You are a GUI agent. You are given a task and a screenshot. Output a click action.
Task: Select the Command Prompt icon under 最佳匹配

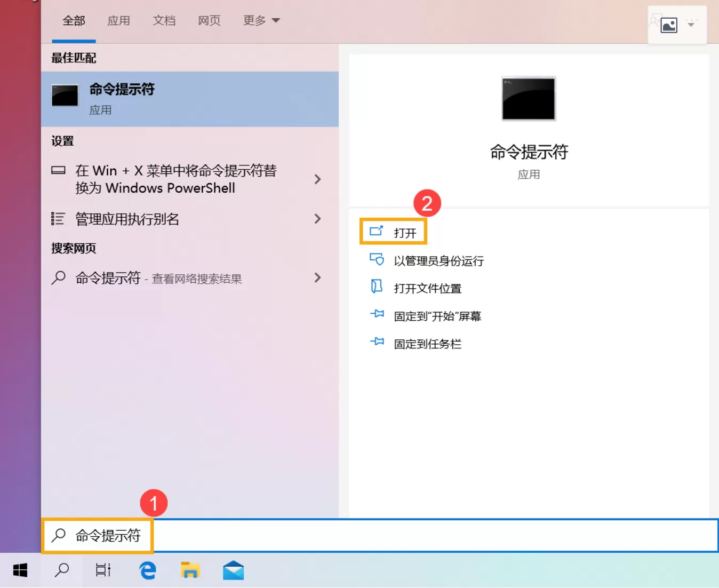pyautogui.click(x=65, y=96)
